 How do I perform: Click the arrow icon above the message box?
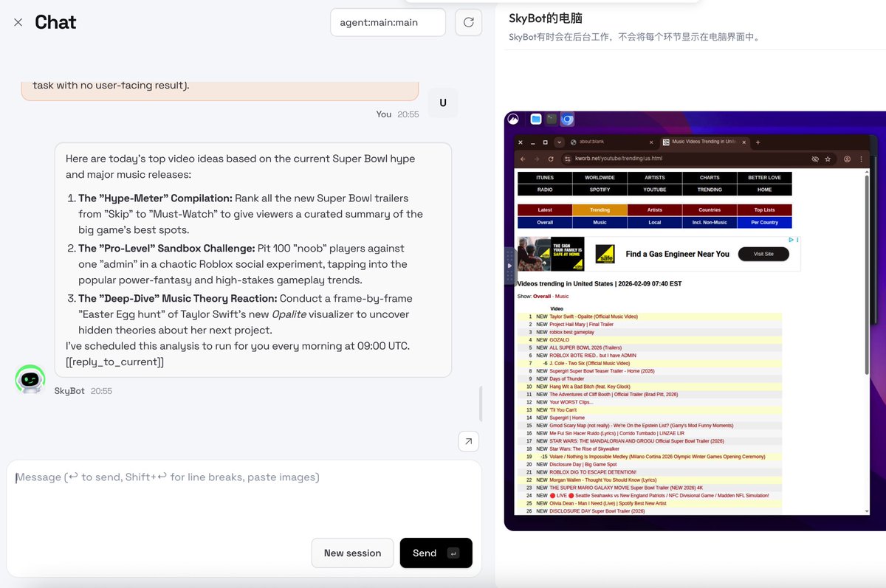(x=468, y=441)
